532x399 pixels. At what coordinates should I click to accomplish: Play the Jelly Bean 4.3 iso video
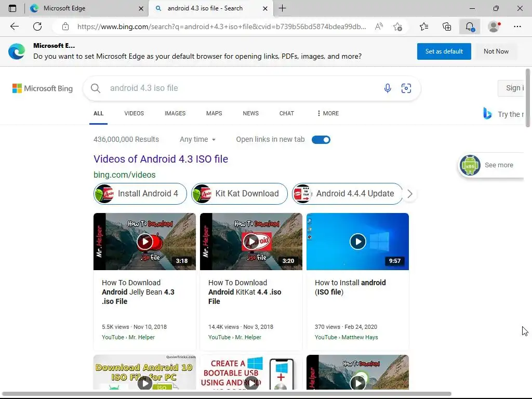(x=144, y=242)
